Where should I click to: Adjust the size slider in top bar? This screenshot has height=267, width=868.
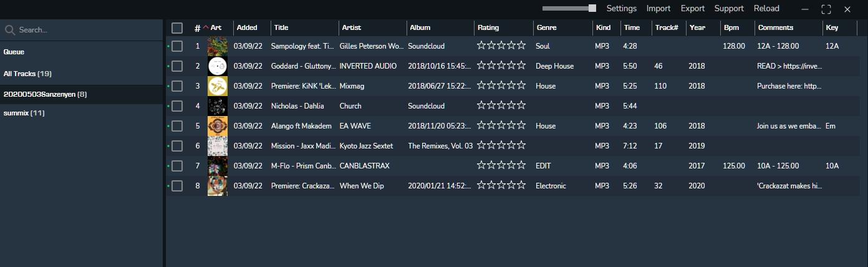tap(592, 8)
